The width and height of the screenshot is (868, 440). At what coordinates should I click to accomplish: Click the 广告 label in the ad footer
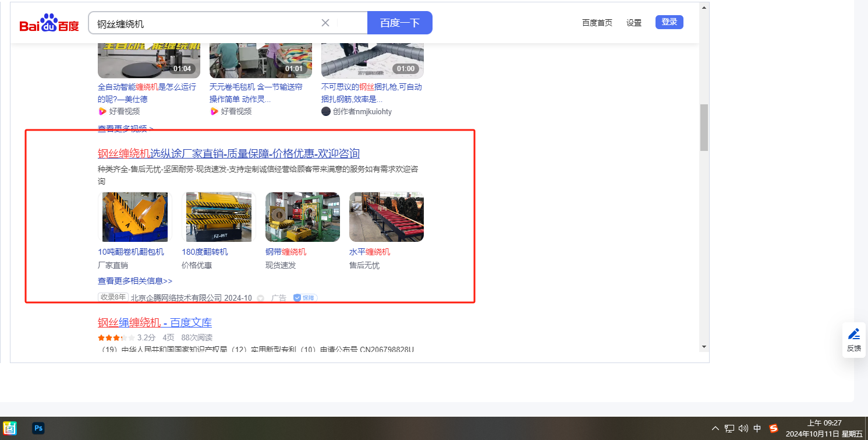(x=279, y=298)
